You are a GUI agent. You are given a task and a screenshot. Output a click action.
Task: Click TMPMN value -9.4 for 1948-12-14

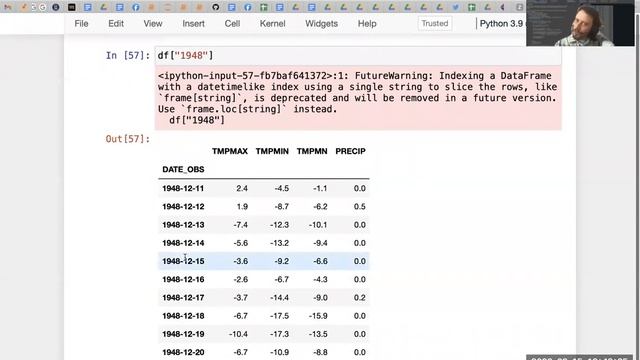(x=320, y=243)
